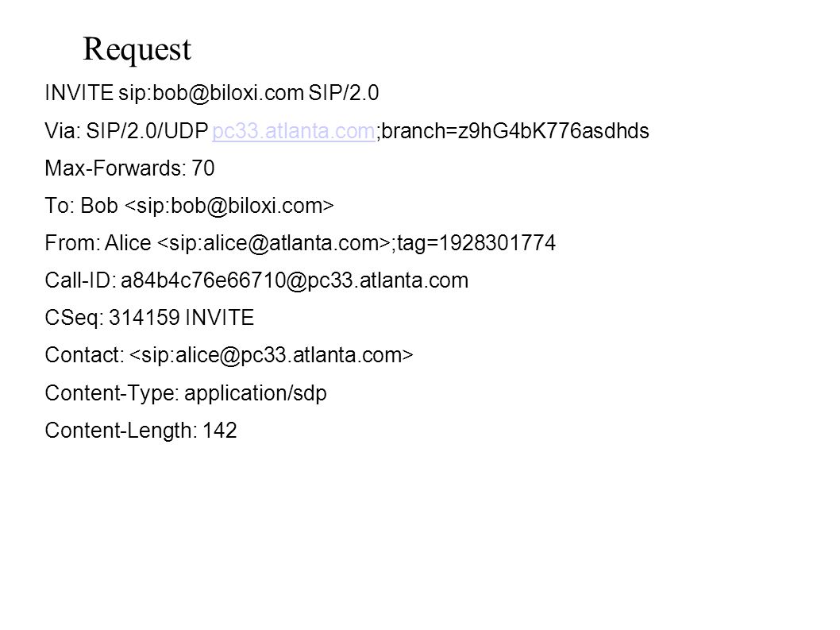Select the SIP/2.0/UDP transport text

coord(148,131)
